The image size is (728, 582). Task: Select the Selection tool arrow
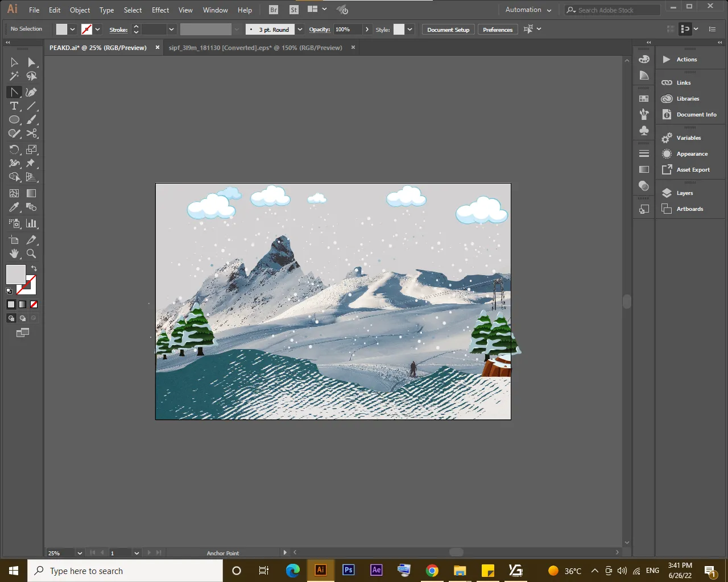[14, 62]
